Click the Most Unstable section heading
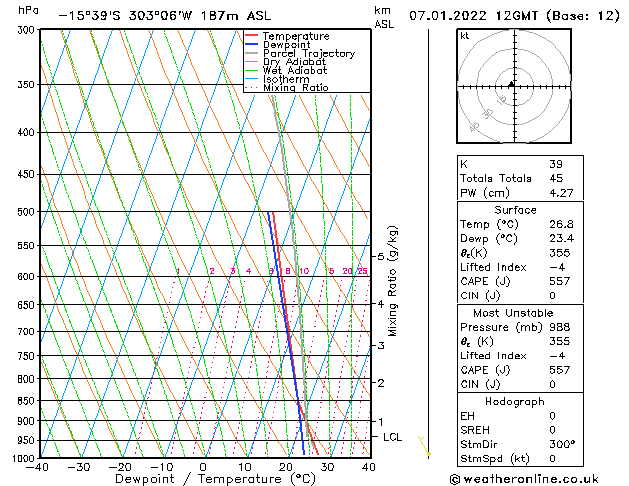The height and width of the screenshot is (486, 629). click(x=513, y=313)
